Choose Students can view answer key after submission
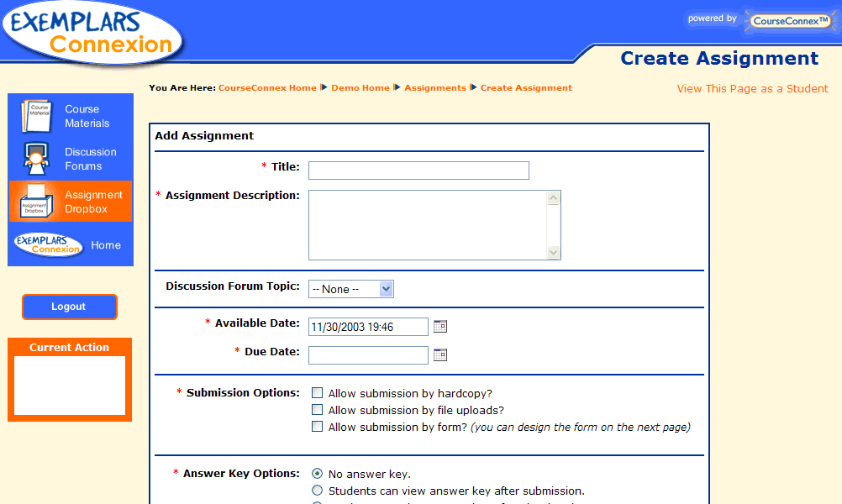This screenshot has width=842, height=504. click(318, 491)
